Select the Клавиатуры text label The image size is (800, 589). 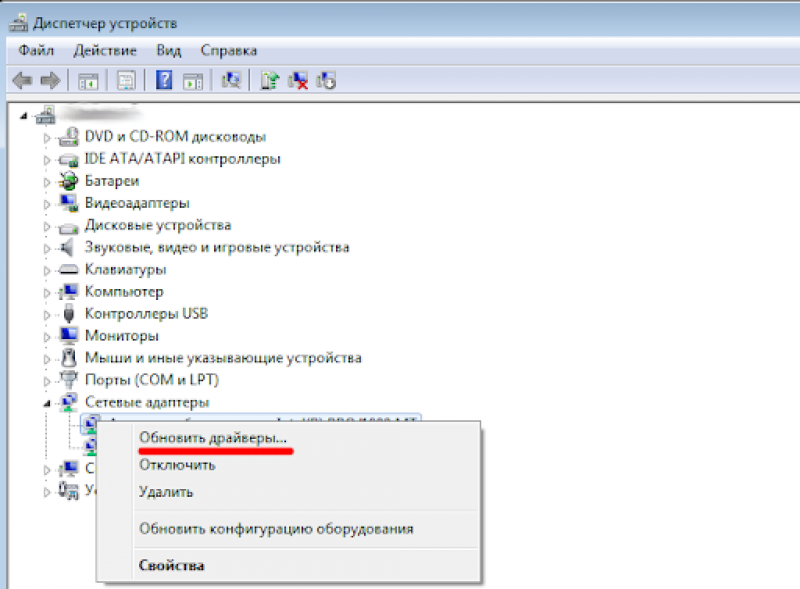(126, 269)
